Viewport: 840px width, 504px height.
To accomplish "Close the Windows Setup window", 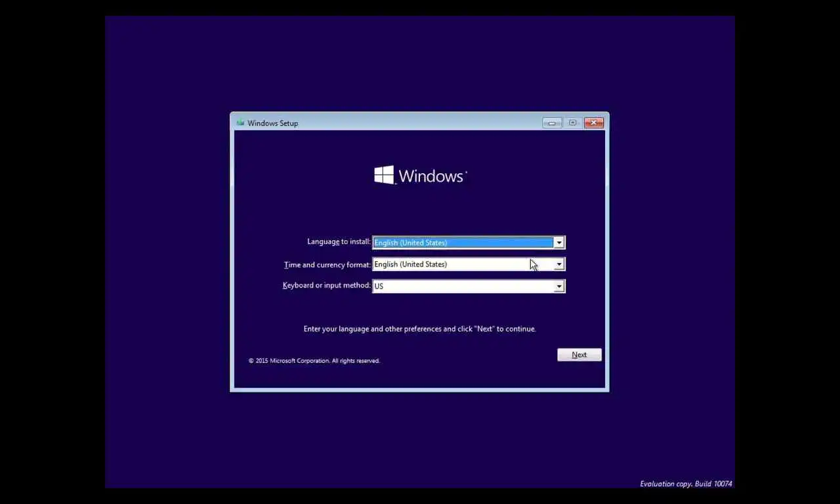I will (x=594, y=123).
